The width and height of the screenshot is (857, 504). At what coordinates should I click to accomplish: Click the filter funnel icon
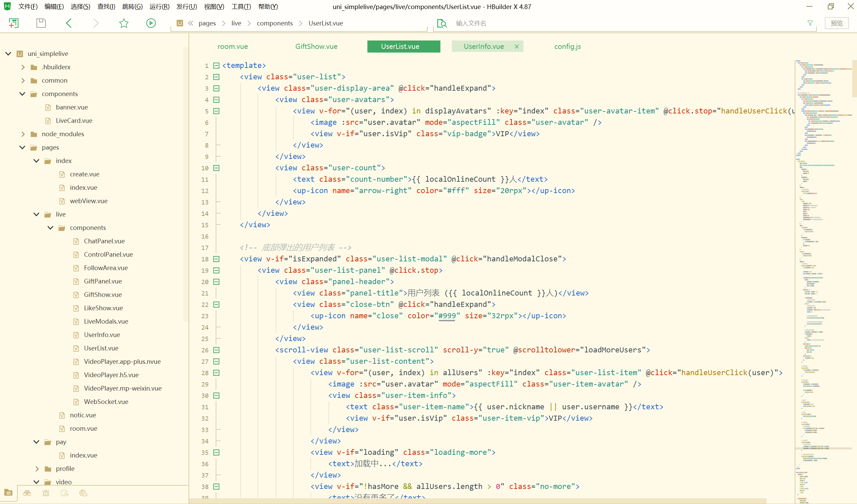point(810,23)
